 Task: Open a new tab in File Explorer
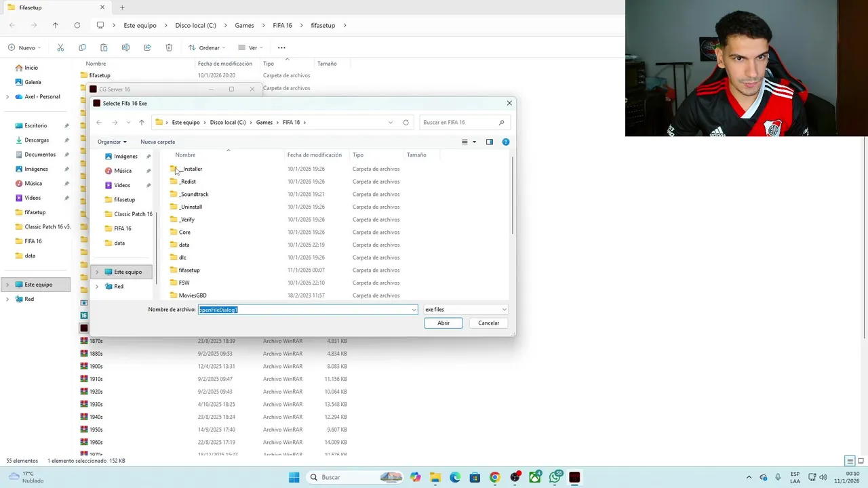tap(122, 7)
